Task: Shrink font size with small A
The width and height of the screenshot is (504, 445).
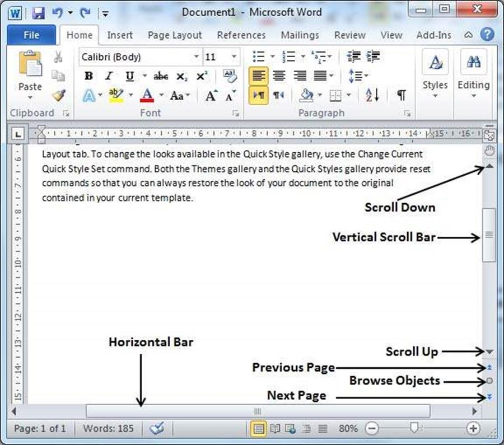Action: [x=231, y=95]
